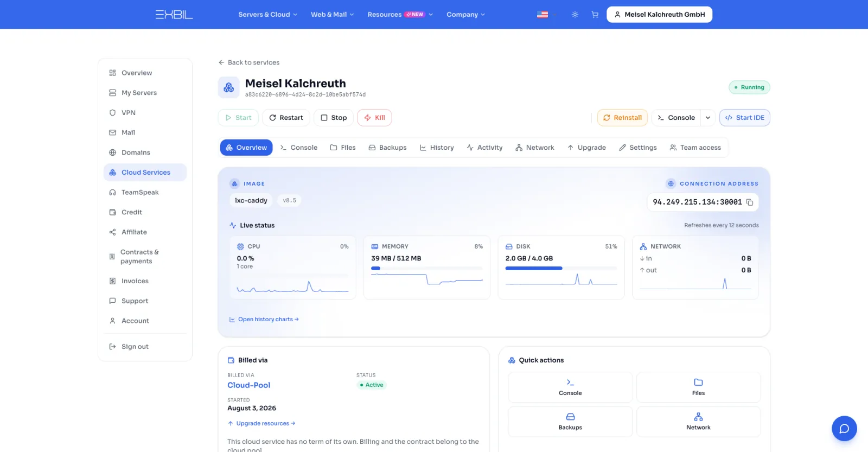Open TeamSpeak in the sidebar
868x452 pixels.
(145, 192)
